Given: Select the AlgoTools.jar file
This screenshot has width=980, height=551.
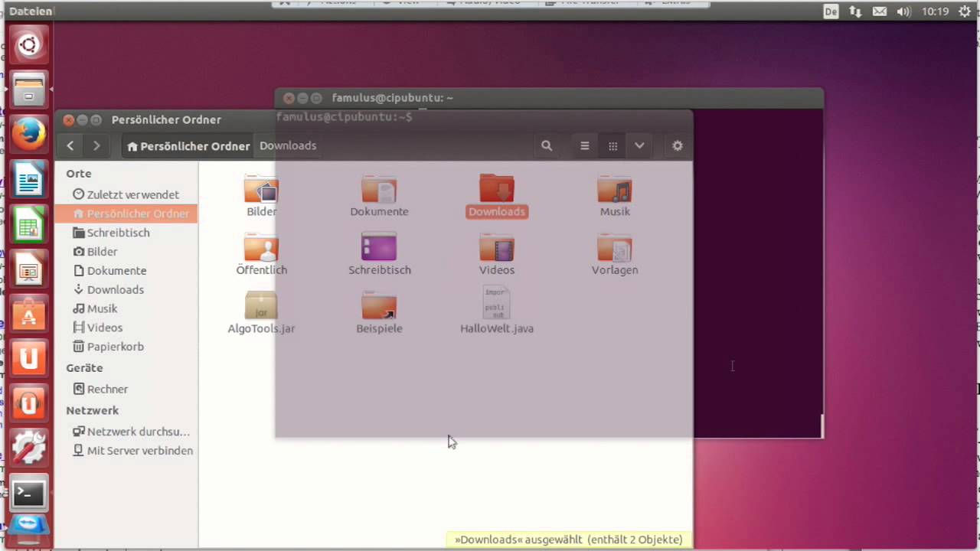Looking at the screenshot, I should point(261,313).
